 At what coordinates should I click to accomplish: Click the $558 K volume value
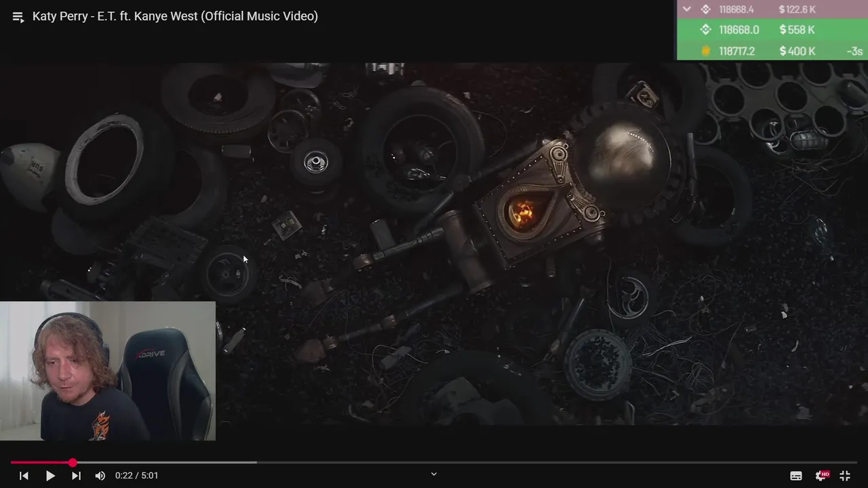797,30
